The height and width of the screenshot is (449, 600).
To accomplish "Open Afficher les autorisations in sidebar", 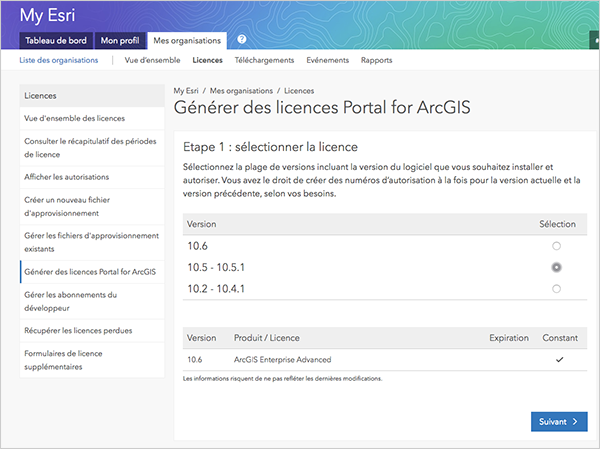I will click(x=67, y=177).
